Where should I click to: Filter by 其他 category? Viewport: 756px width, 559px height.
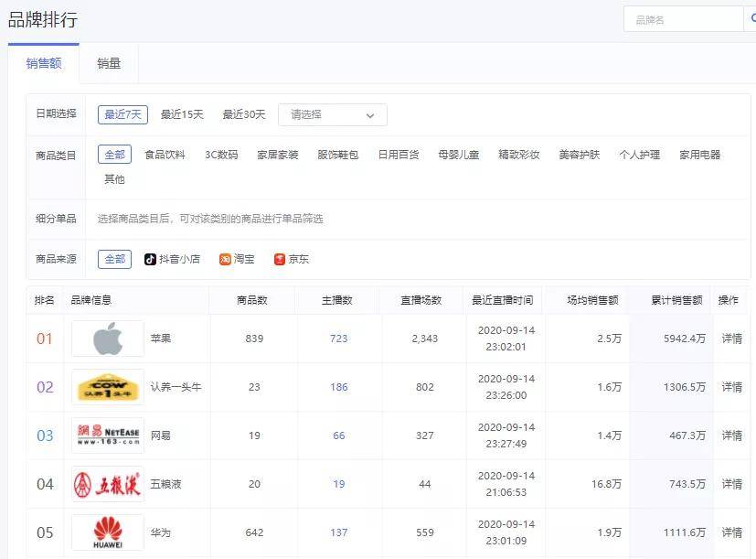tap(114, 179)
